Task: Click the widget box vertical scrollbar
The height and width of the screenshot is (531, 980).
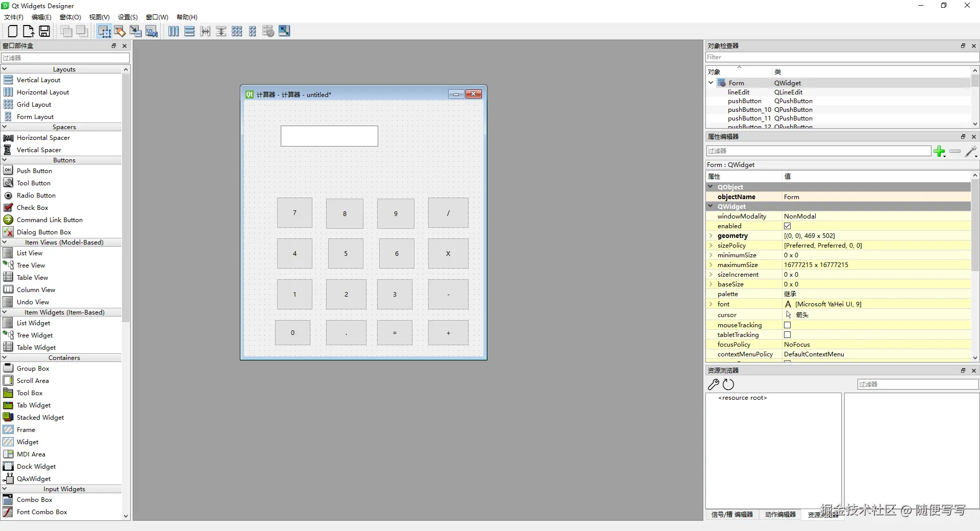Action: (126, 199)
